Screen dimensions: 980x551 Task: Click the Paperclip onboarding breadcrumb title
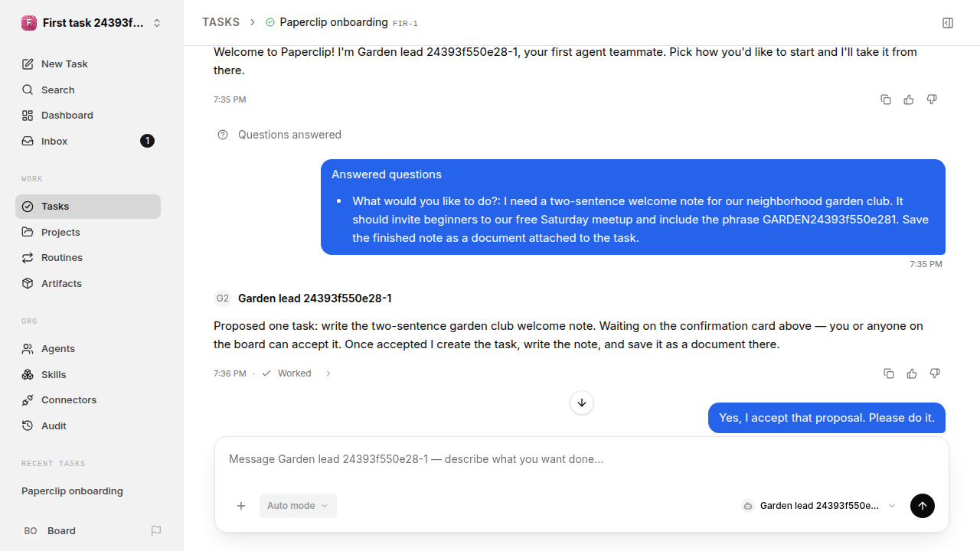(334, 22)
